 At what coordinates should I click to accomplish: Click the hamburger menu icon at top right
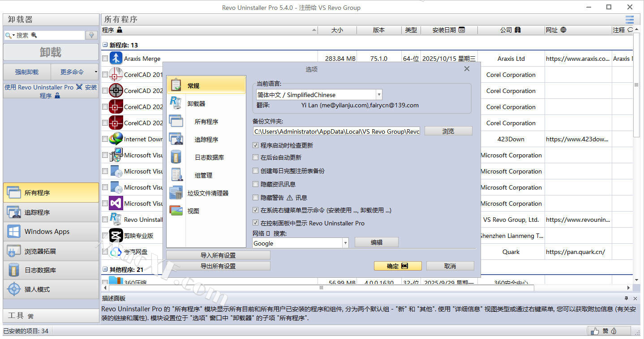[629, 19]
